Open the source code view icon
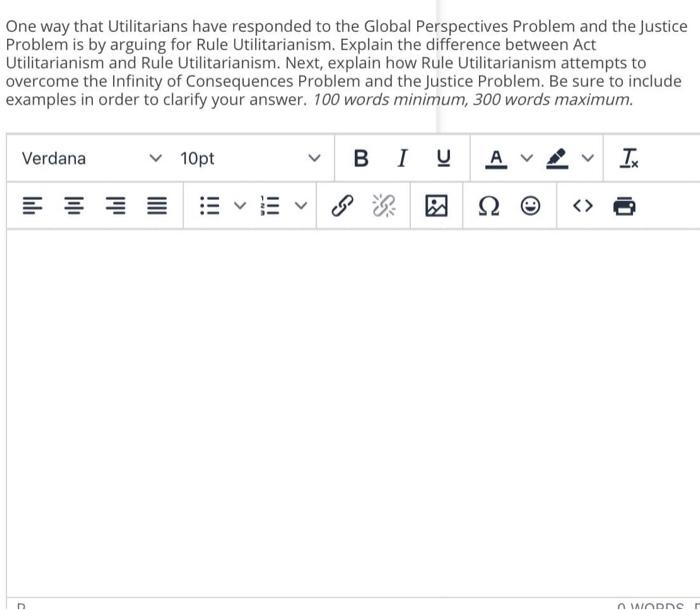This screenshot has height=610, width=700. click(583, 206)
